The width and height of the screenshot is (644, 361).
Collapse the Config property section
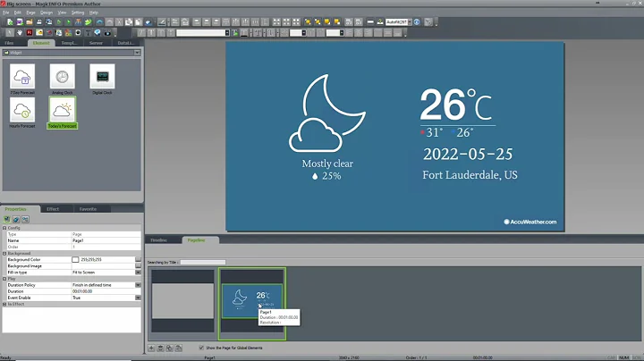[x=4, y=228]
